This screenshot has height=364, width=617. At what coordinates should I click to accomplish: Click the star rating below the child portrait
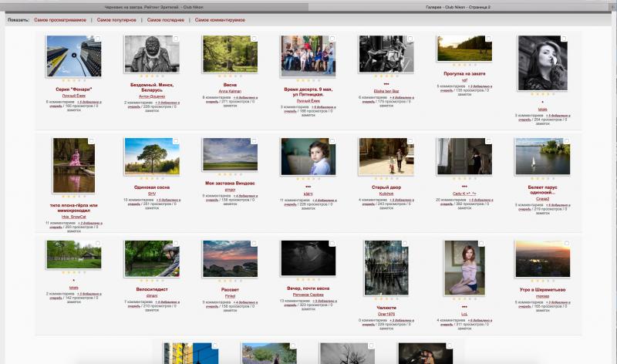pyautogui.click(x=308, y=178)
